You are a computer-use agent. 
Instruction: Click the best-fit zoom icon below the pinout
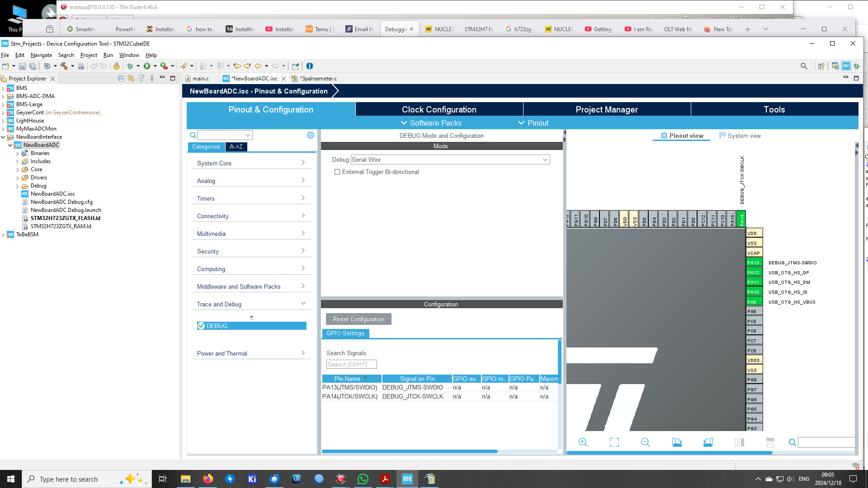pos(614,442)
